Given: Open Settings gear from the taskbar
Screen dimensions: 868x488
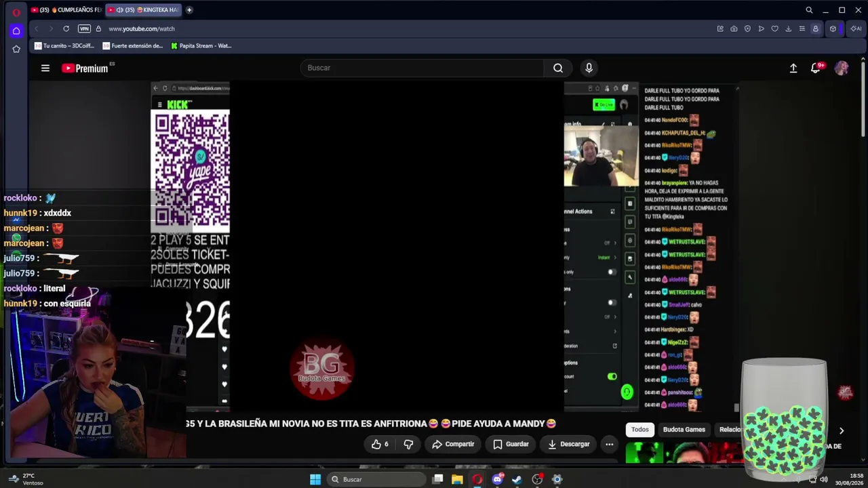Looking at the screenshot, I should click(557, 479).
